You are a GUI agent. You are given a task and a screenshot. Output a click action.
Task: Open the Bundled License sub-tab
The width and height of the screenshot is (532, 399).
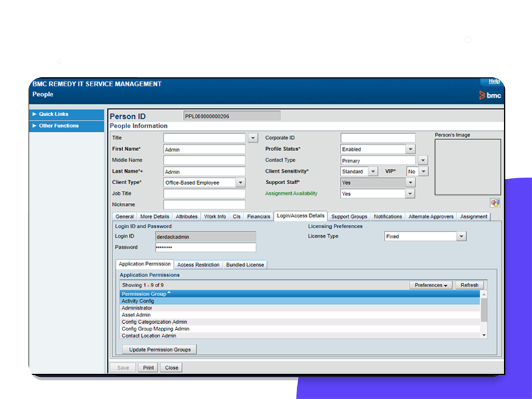click(245, 265)
